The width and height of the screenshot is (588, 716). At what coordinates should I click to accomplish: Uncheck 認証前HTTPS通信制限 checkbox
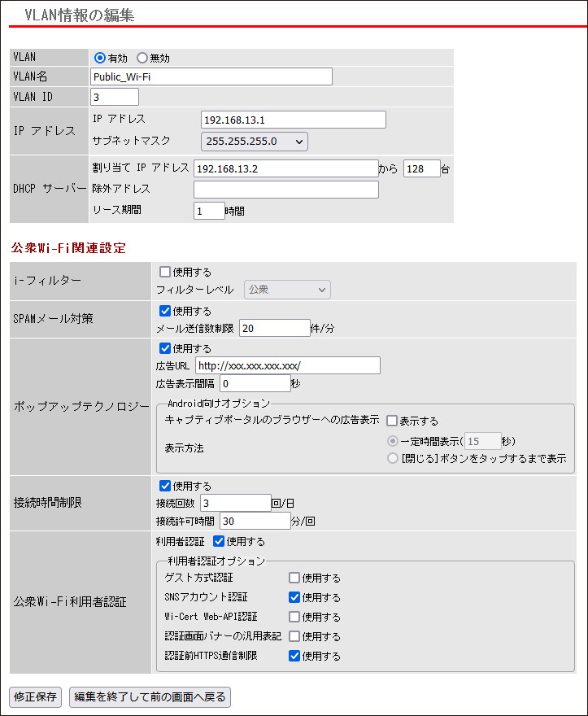tap(294, 656)
